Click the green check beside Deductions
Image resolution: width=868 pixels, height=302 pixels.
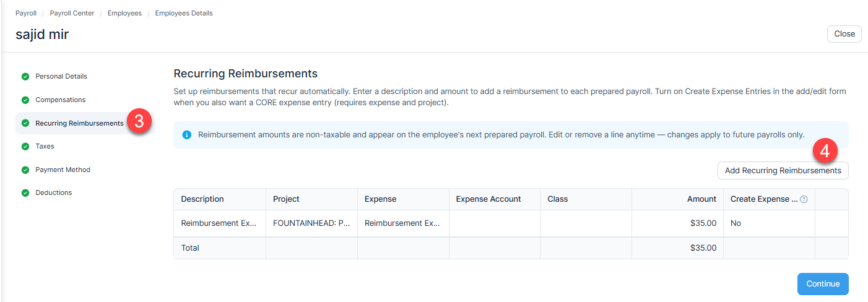coord(25,193)
